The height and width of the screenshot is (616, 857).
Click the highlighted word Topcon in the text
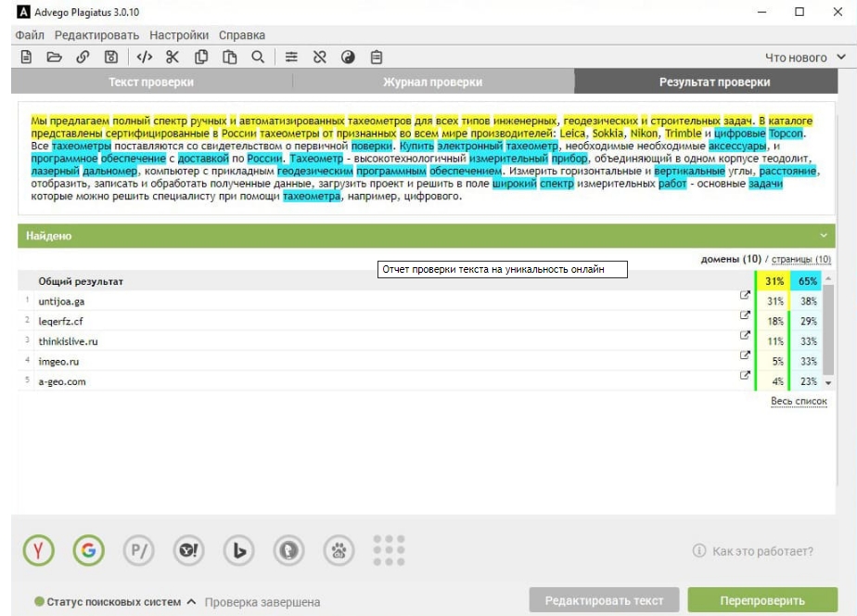click(786, 133)
